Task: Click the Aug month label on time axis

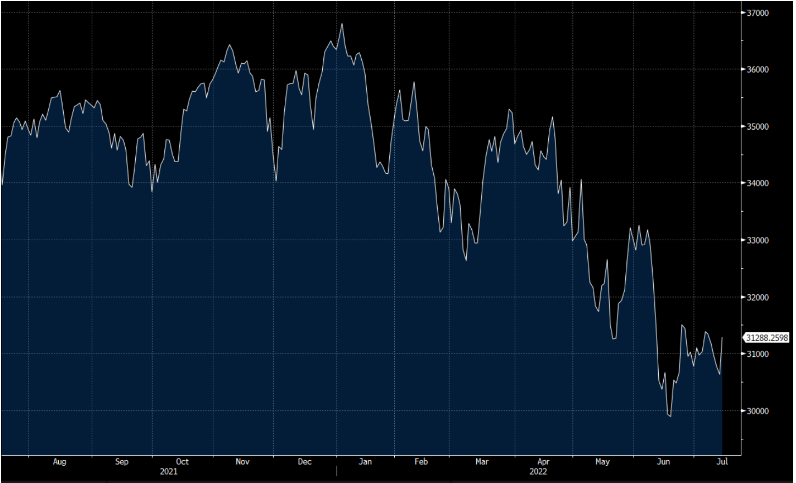Action: tap(59, 462)
